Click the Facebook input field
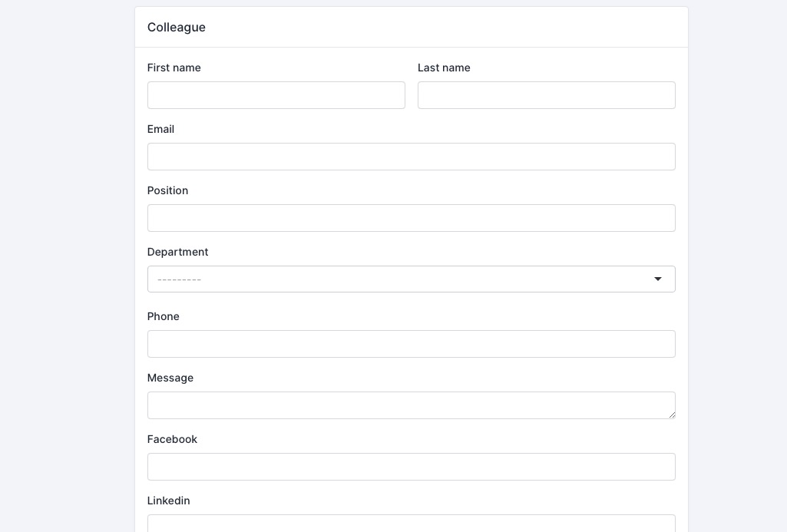This screenshot has height=532, width=787. click(x=412, y=467)
